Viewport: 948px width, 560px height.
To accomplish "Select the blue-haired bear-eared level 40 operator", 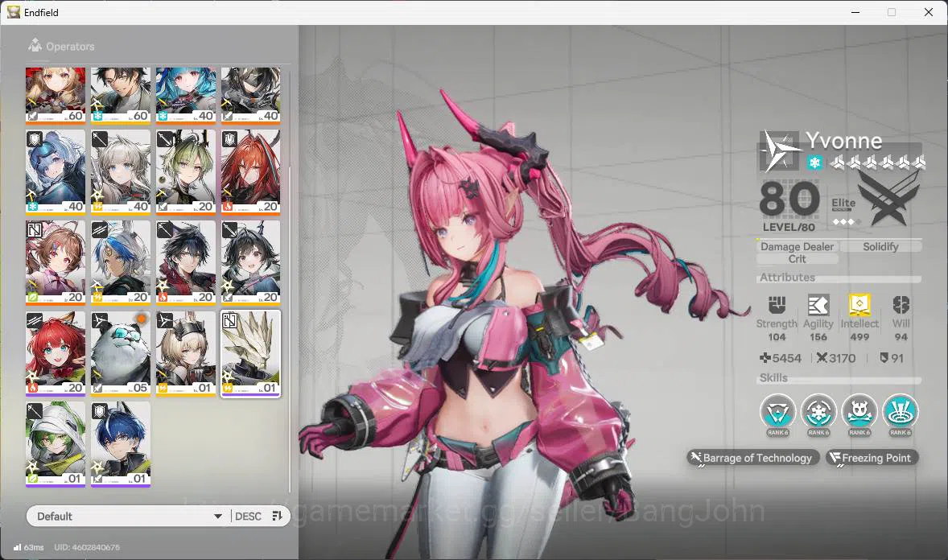I will 55,171.
